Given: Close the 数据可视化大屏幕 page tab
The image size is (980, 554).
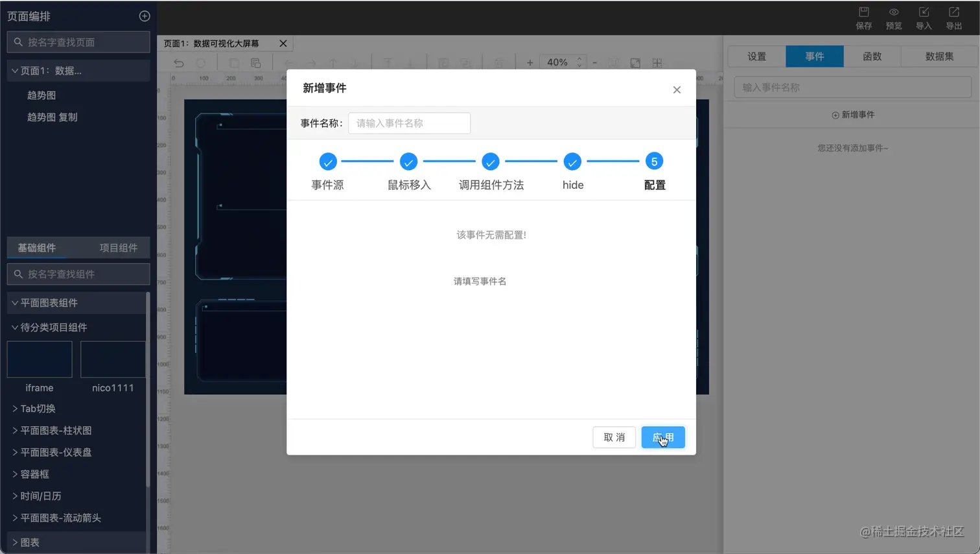Looking at the screenshot, I should [x=283, y=43].
